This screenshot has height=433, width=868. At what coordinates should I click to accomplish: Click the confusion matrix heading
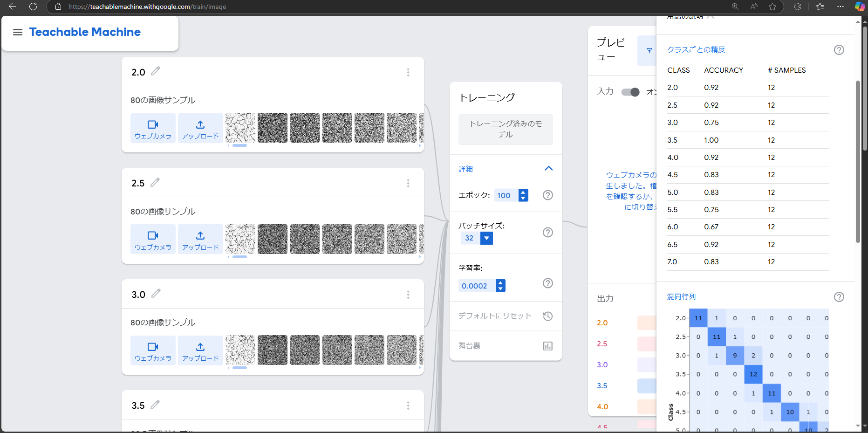pos(681,296)
